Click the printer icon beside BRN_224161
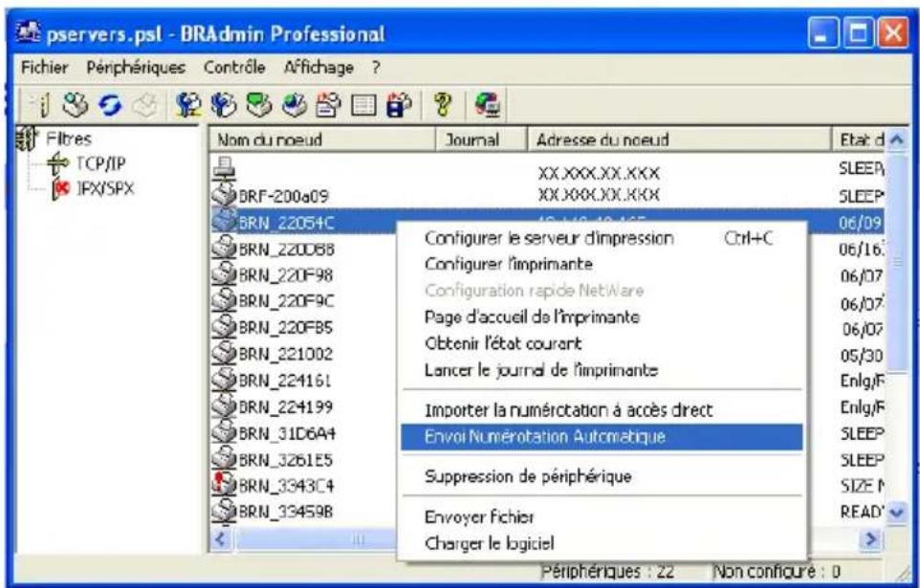The height and width of the screenshot is (588, 920). click(224, 380)
